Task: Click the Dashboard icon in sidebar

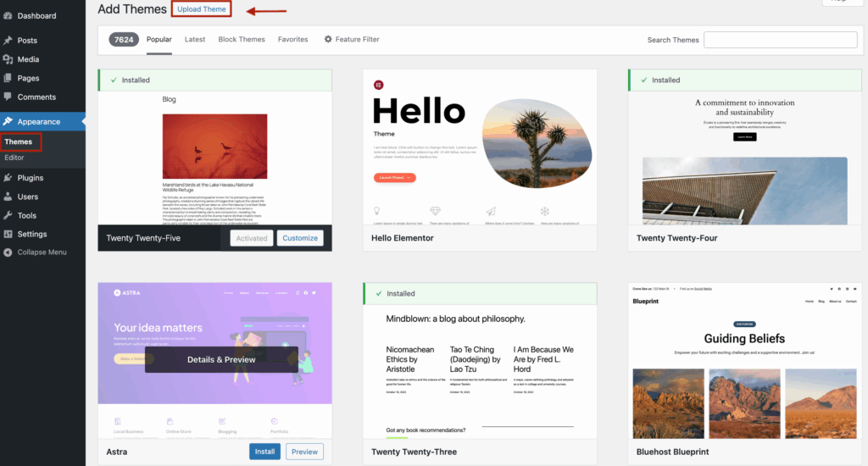Action: point(8,15)
